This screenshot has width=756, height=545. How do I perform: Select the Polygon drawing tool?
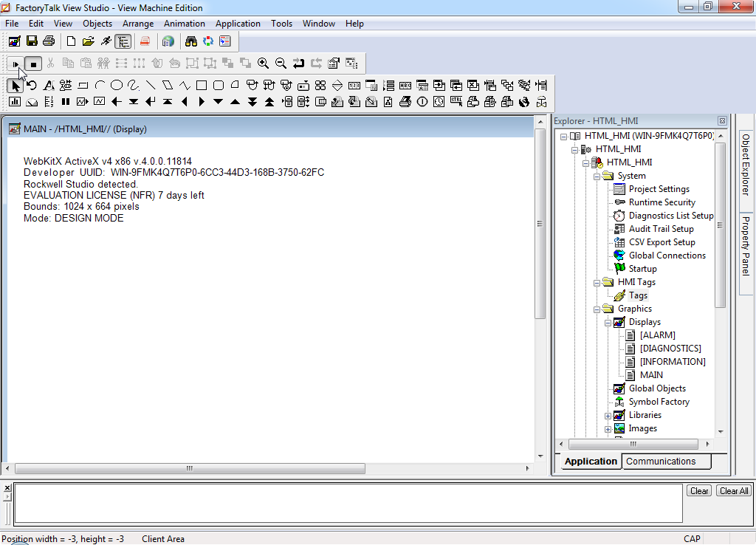tap(168, 86)
